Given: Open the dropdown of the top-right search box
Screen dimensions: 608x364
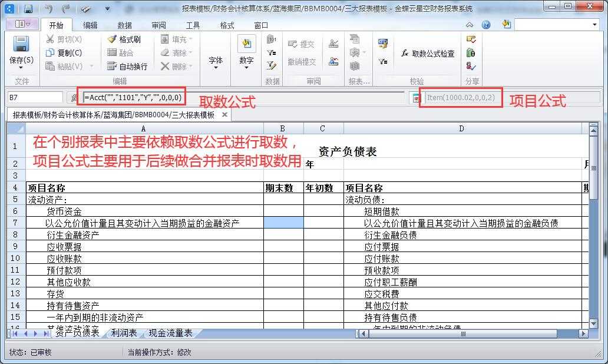Looking at the screenshot, I should (x=594, y=25).
